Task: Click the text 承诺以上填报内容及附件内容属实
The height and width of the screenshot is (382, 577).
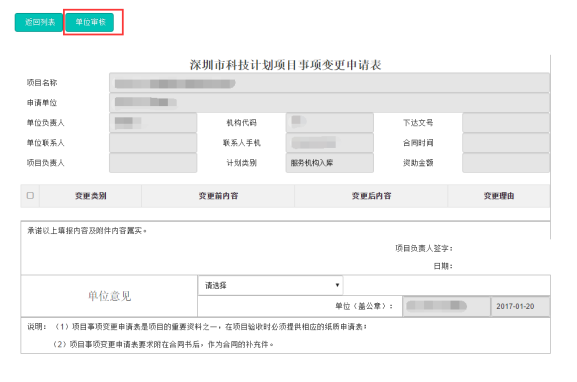Action: (86, 231)
